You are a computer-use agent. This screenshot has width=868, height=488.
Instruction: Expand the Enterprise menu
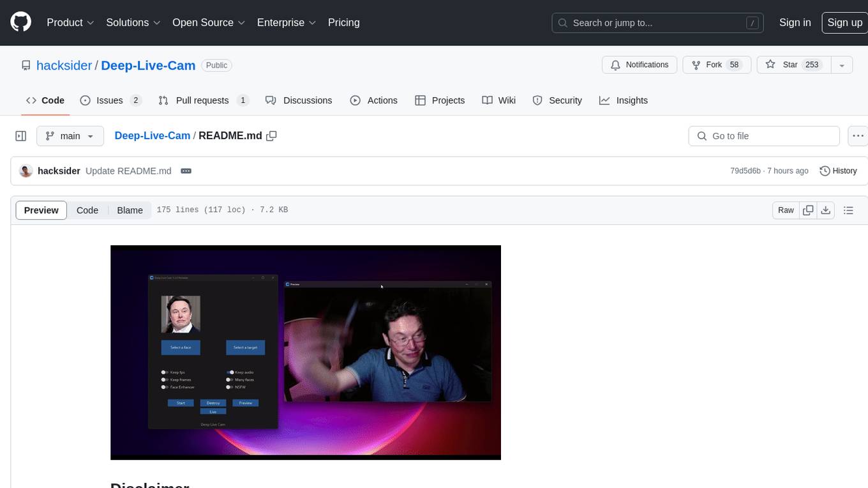(x=287, y=22)
